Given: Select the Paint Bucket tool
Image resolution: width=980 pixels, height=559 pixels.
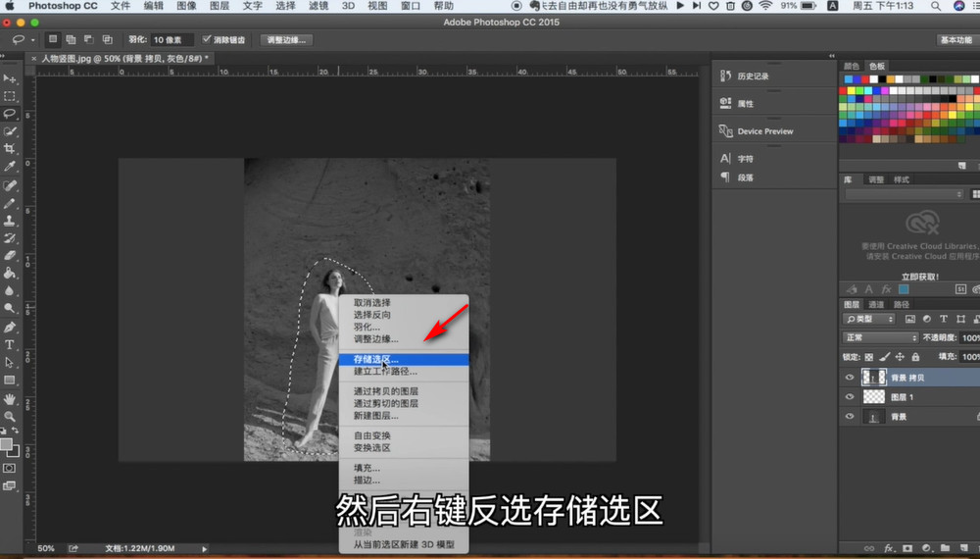Looking at the screenshot, I should [x=10, y=274].
